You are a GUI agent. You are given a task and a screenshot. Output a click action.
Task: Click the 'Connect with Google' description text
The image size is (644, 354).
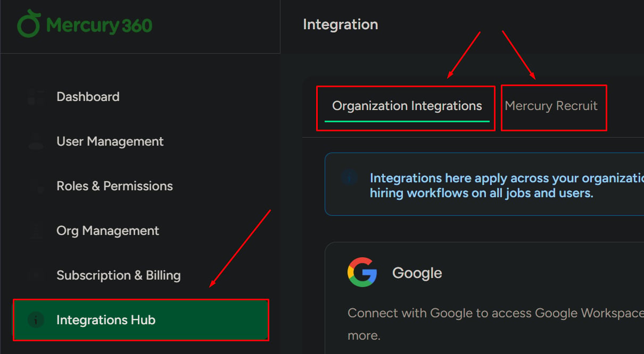click(x=496, y=324)
